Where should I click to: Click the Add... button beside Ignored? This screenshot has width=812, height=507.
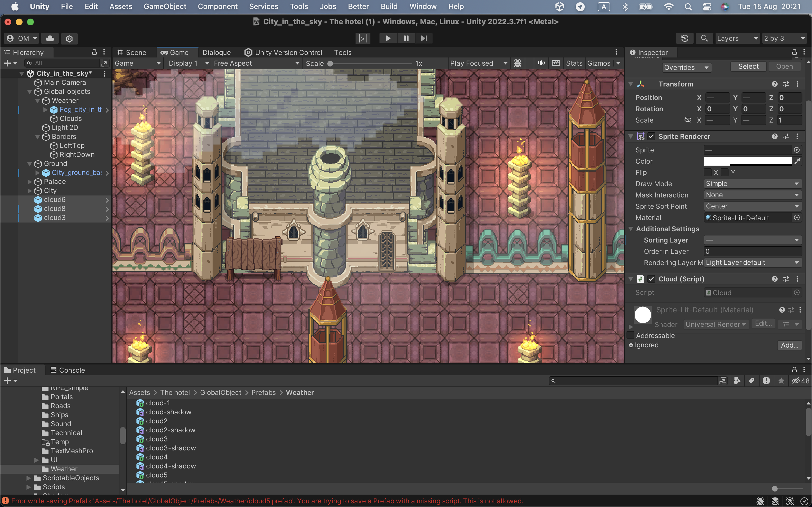pyautogui.click(x=789, y=345)
